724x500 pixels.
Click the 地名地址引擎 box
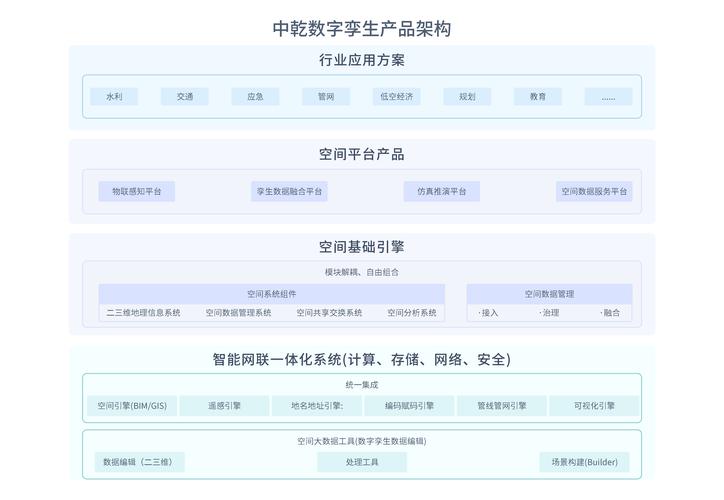pos(317,406)
